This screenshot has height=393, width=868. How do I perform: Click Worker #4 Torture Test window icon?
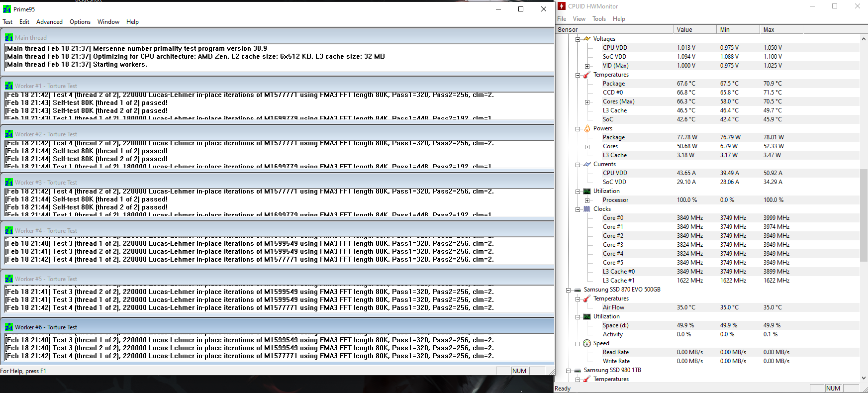[9, 230]
